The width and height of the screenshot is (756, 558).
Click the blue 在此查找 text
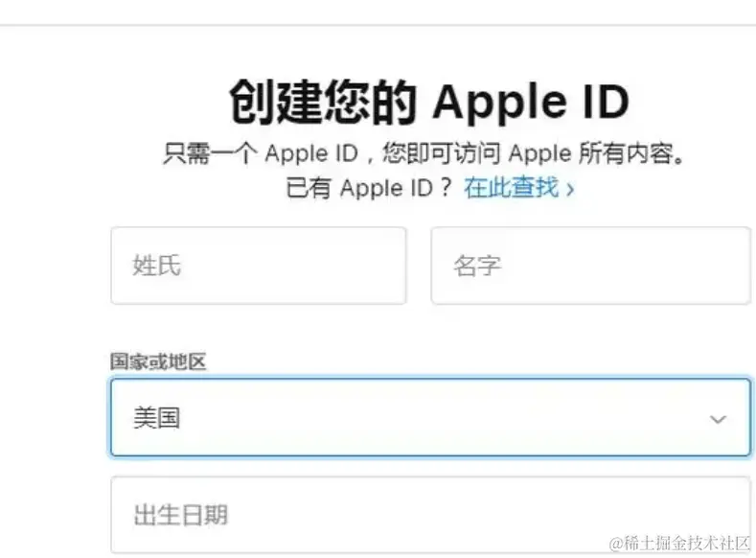click(511, 188)
